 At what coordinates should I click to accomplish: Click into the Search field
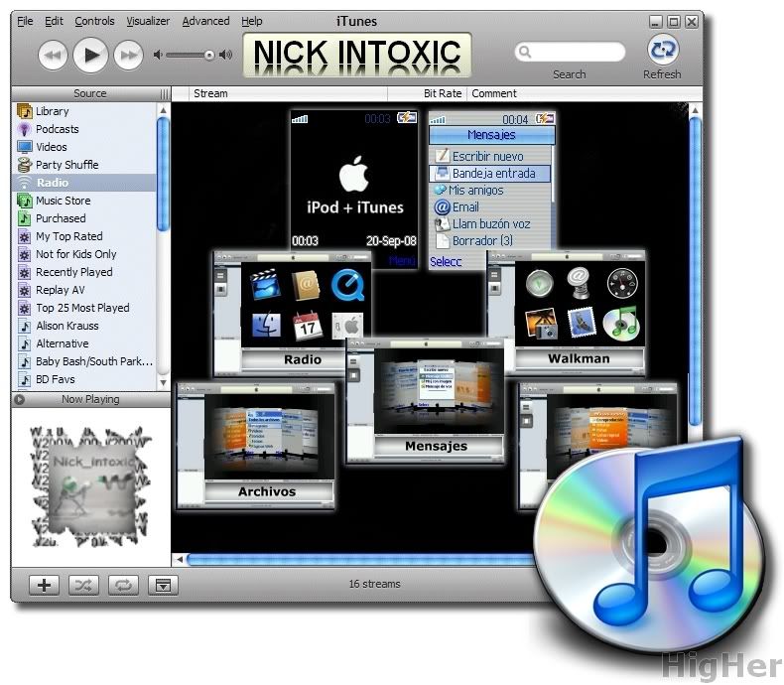(x=571, y=52)
